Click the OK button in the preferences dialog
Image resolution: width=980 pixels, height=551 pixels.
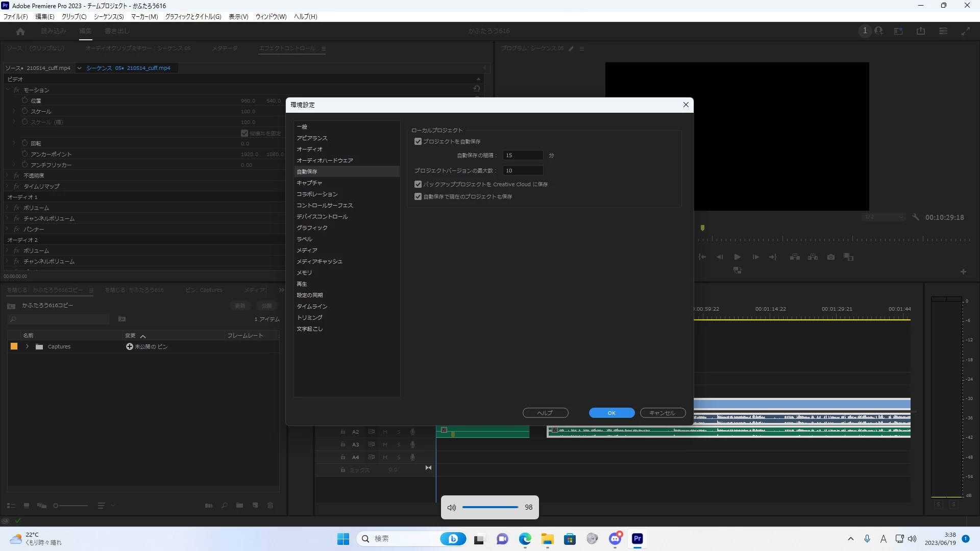pyautogui.click(x=611, y=413)
